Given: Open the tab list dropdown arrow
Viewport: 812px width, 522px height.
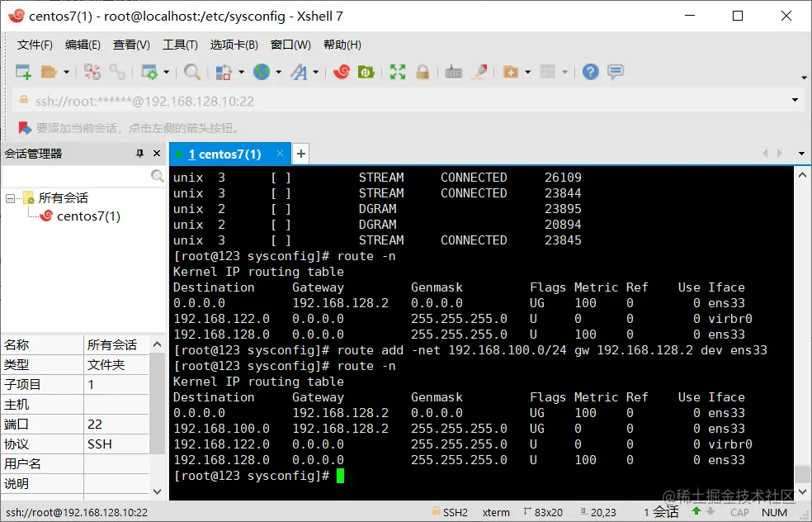Looking at the screenshot, I should pos(801,154).
